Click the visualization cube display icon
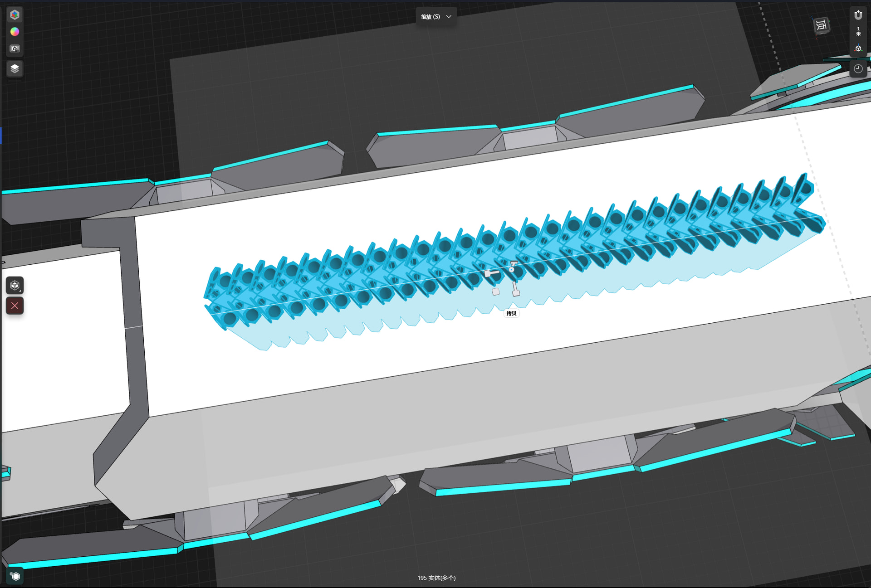Screen dimensions: 871x588 click(15, 49)
